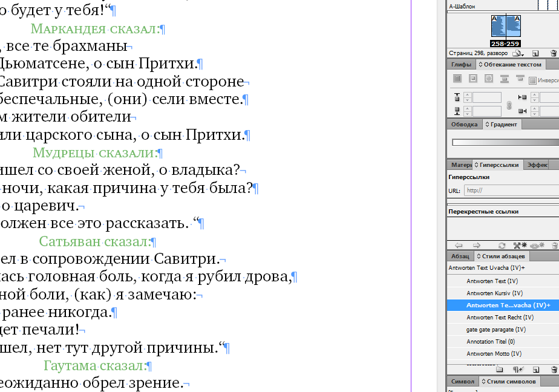Click the heading Маркандея сказал: in the document
Viewport: 559px width, 392px height.
coord(95,29)
